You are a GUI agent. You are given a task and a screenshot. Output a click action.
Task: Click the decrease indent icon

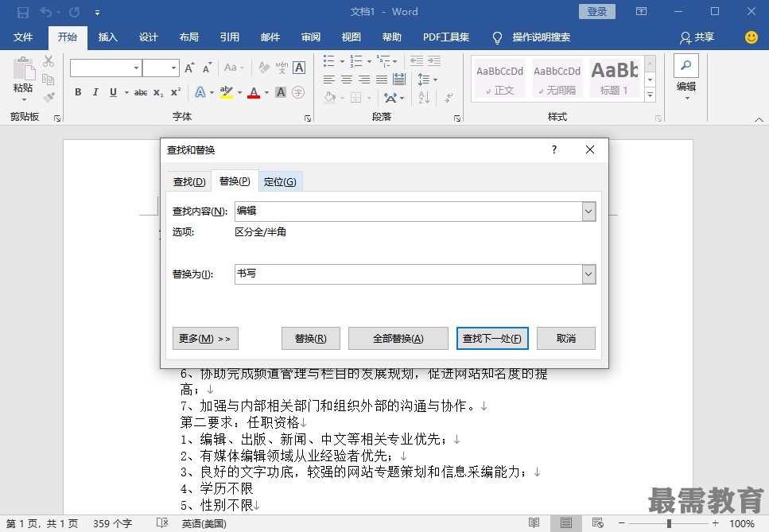(x=417, y=60)
